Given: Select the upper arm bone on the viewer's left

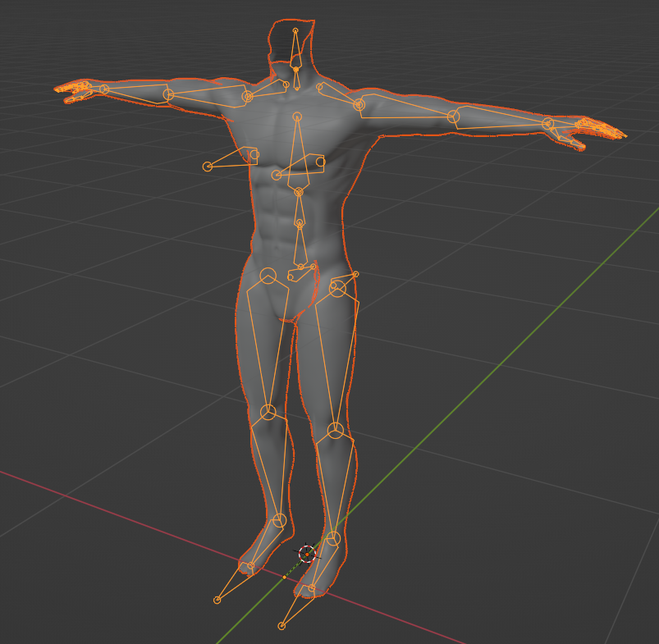Looking at the screenshot, I should 208,95.
